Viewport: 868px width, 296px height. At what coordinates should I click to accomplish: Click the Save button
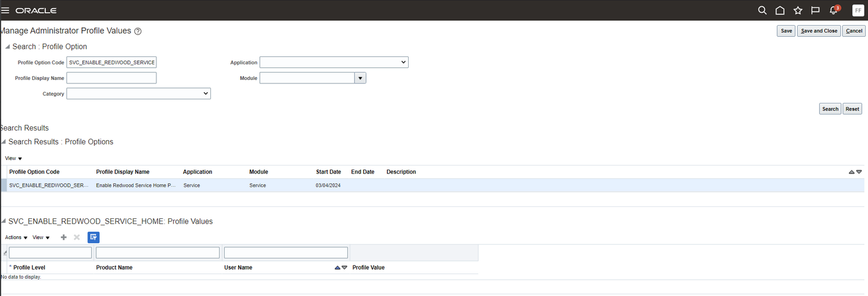pos(786,31)
